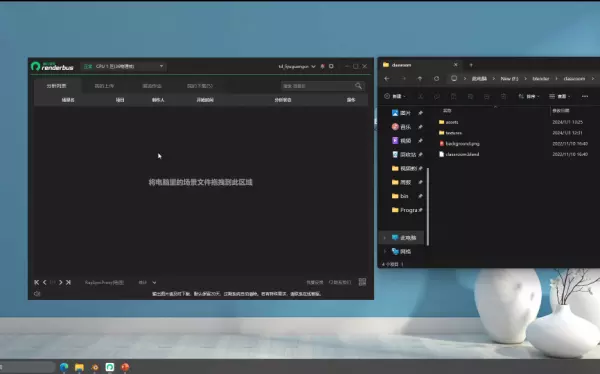The image size is (600, 374).
Task: Open the sort dropdown in Explorer toolbar
Action: pyautogui.click(x=528, y=96)
